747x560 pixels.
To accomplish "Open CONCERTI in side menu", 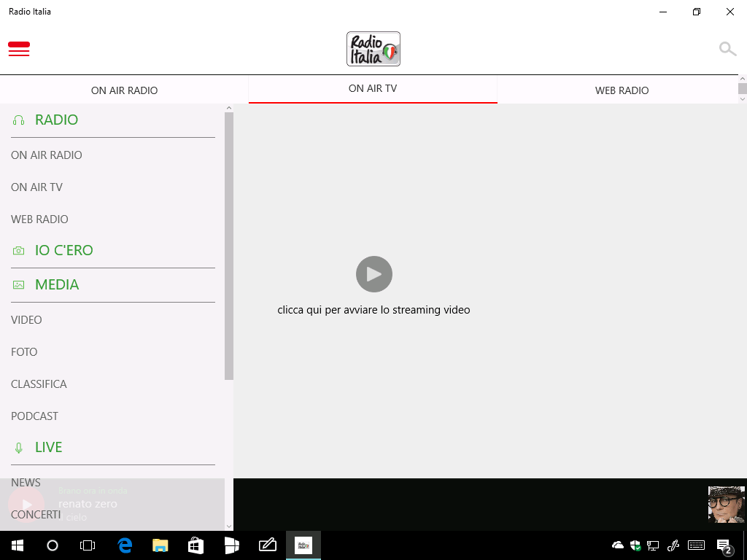I will point(36,515).
